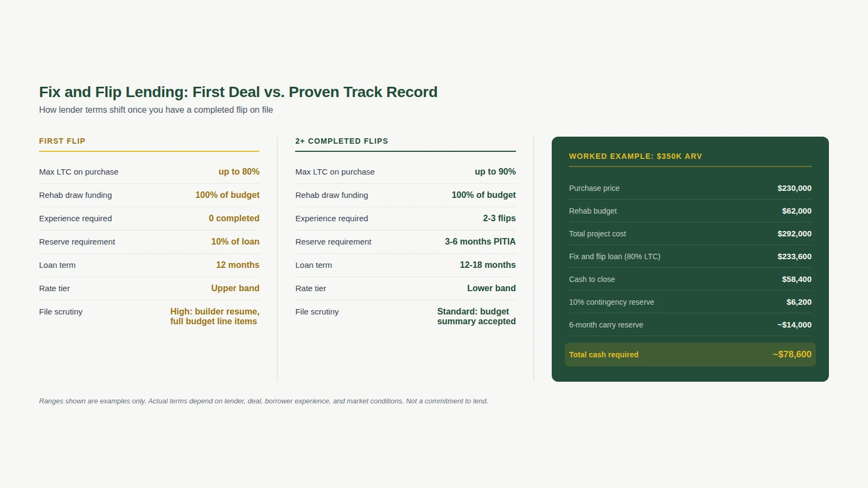The height and width of the screenshot is (488, 868).
Task: Select the '~$14,000' carry reserve value
Action: pos(794,325)
